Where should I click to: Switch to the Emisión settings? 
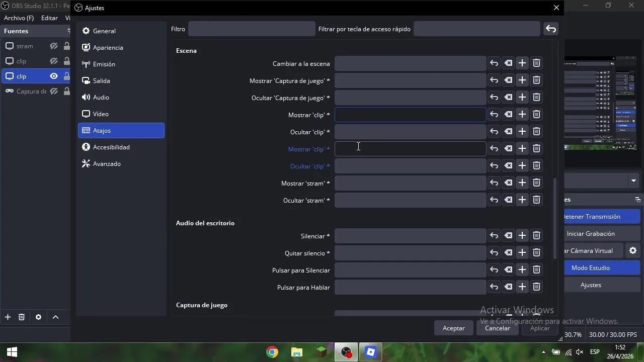click(x=121, y=64)
